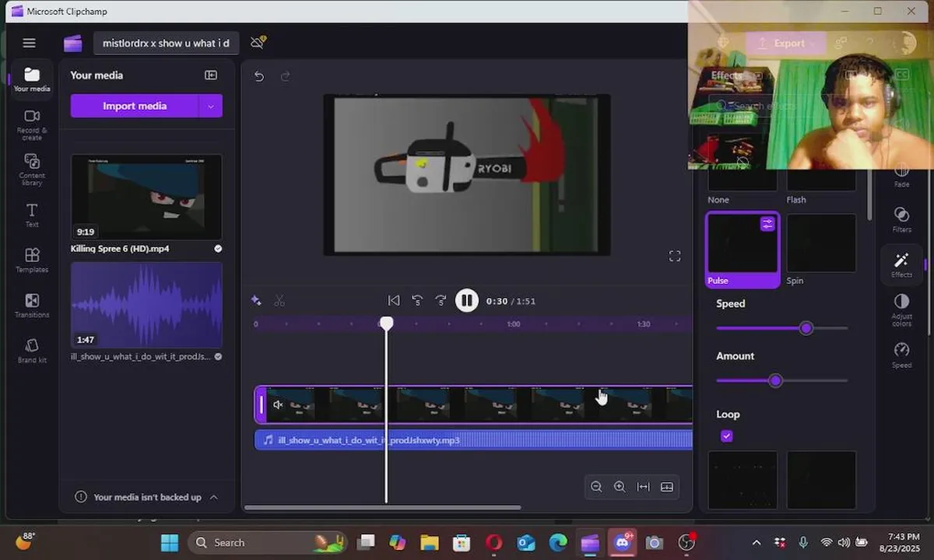Image resolution: width=934 pixels, height=560 pixels.
Task: Open the Speed panel
Action: click(902, 355)
